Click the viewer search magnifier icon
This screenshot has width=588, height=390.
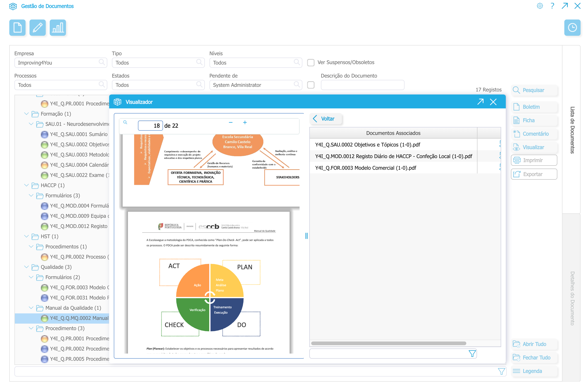click(x=125, y=122)
